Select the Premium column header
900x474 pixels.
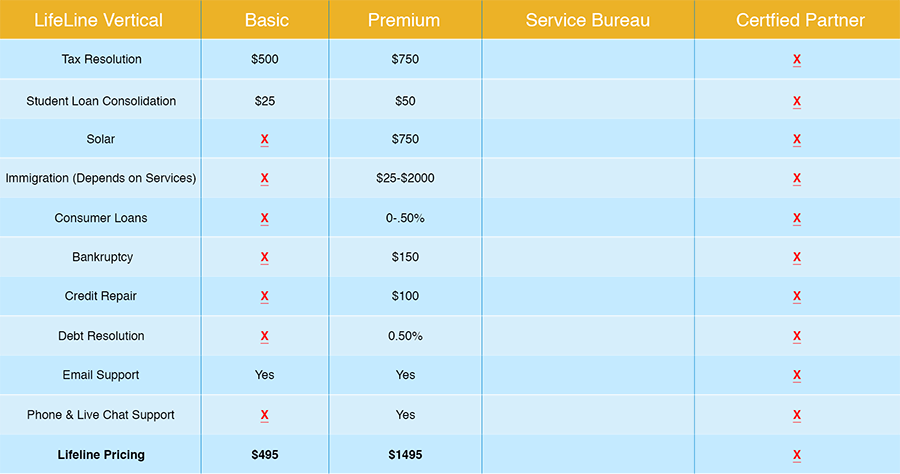(404, 20)
